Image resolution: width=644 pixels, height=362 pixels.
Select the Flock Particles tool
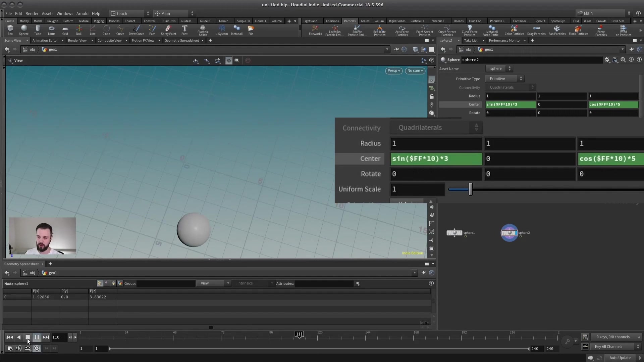tap(578, 30)
